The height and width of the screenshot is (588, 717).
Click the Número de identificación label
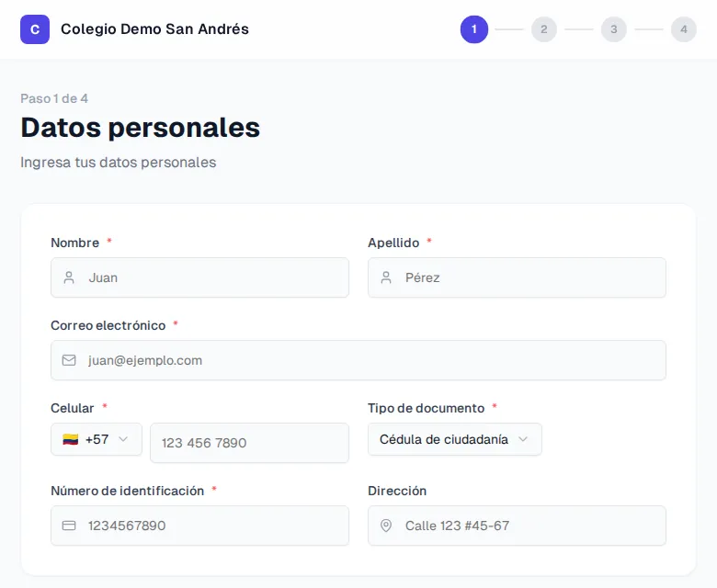pyautogui.click(x=128, y=491)
